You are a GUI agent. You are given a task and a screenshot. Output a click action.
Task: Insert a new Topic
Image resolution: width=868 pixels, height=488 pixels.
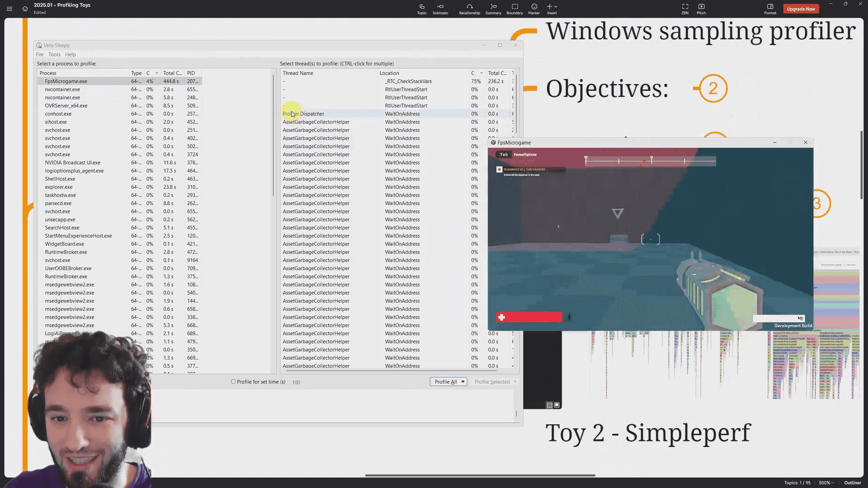[421, 9]
